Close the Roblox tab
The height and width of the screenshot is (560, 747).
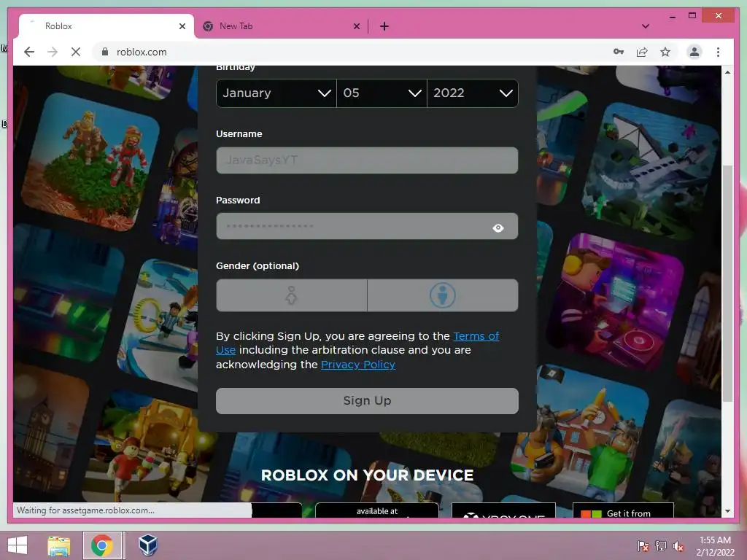coord(182,26)
